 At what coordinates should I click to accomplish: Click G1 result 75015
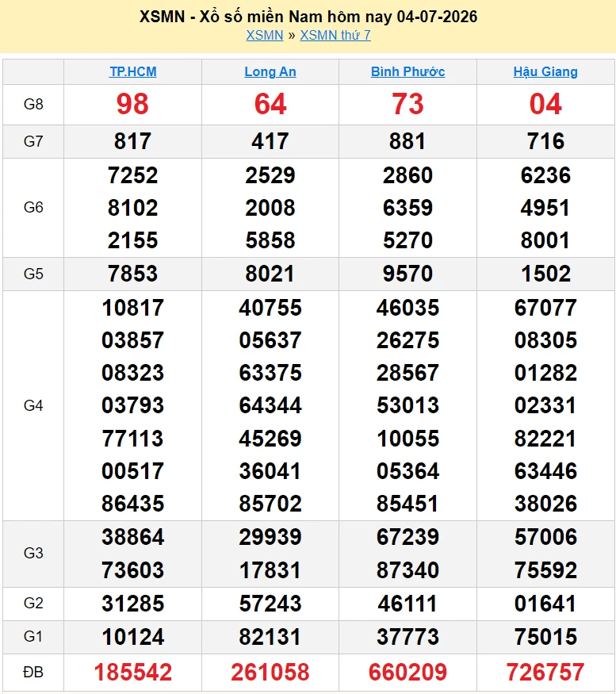point(545,637)
